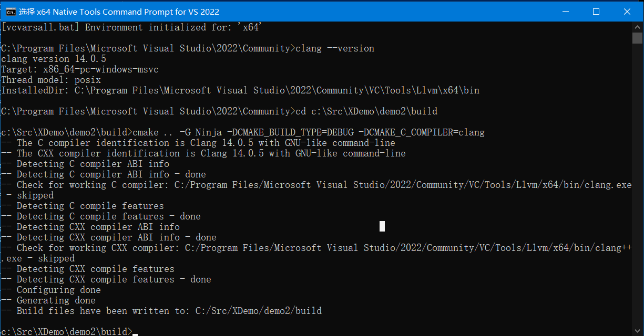Viewport: 644px width, 336px height.
Task: Click the "-- Configuring done" line
Action: [51, 290]
